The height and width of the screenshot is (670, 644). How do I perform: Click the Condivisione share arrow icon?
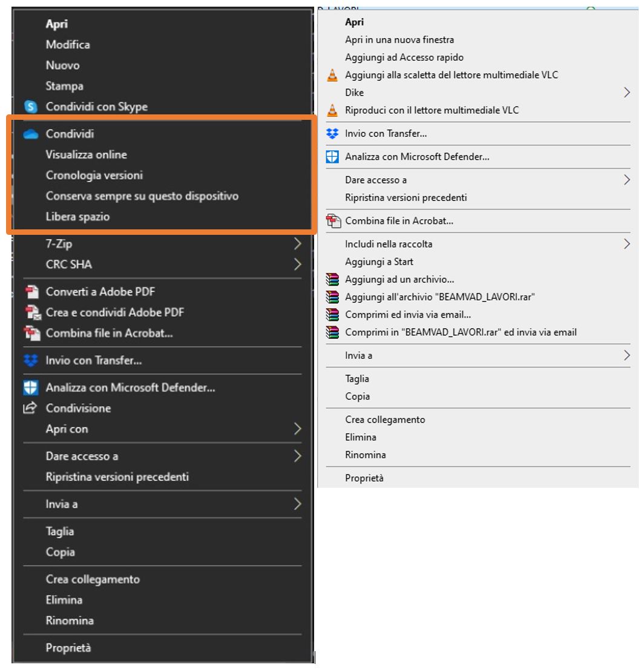(30, 408)
